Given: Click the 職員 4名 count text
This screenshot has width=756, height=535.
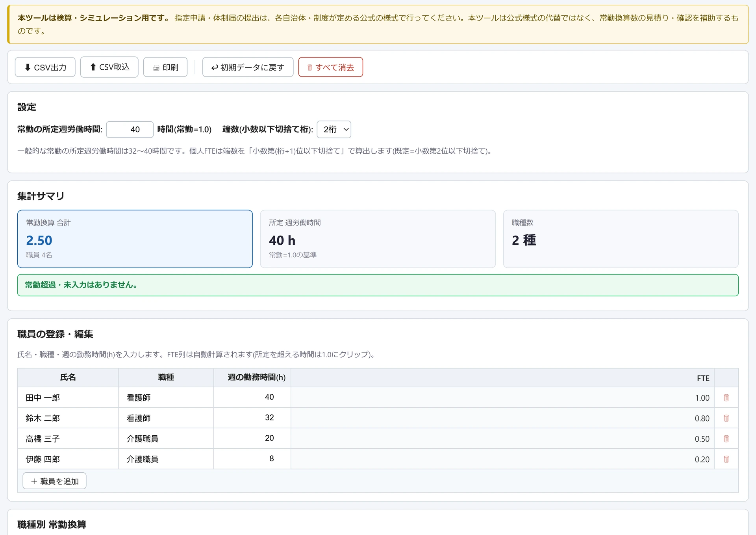Looking at the screenshot, I should [x=39, y=255].
